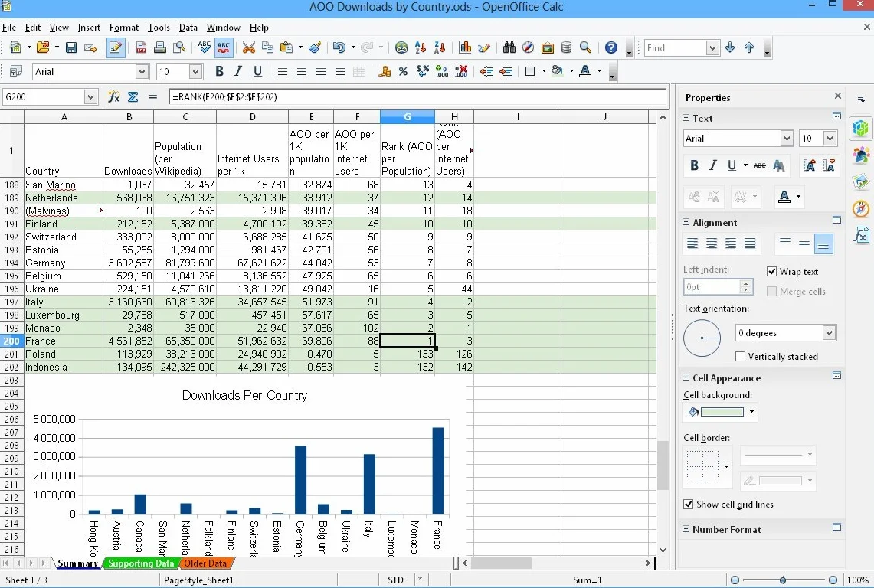Toggle Bold in Properties sidebar
This screenshot has height=588, width=874.
(694, 165)
